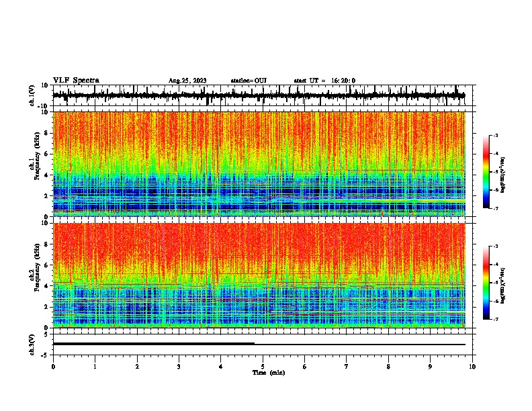Screen dimensions: 532x411
Task: Click the ch.1 spectrogram color scale bar
Action: click(486, 172)
